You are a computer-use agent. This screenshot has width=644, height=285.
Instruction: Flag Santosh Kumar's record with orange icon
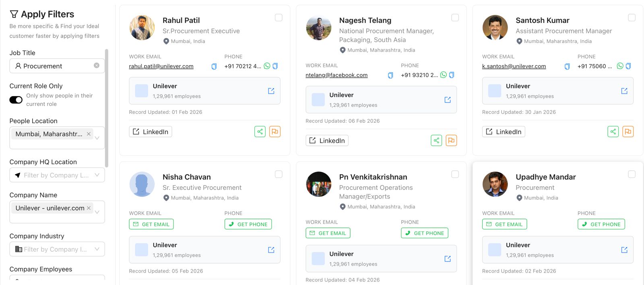(628, 132)
